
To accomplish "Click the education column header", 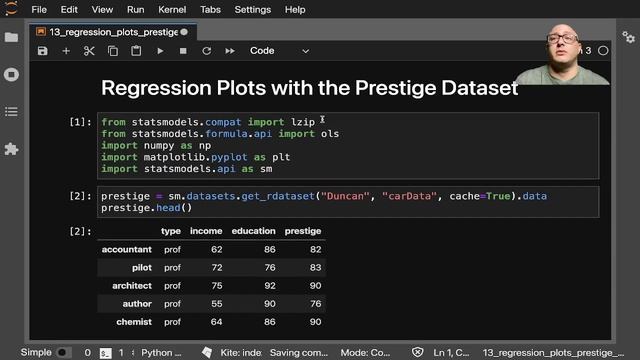I will (253, 231).
